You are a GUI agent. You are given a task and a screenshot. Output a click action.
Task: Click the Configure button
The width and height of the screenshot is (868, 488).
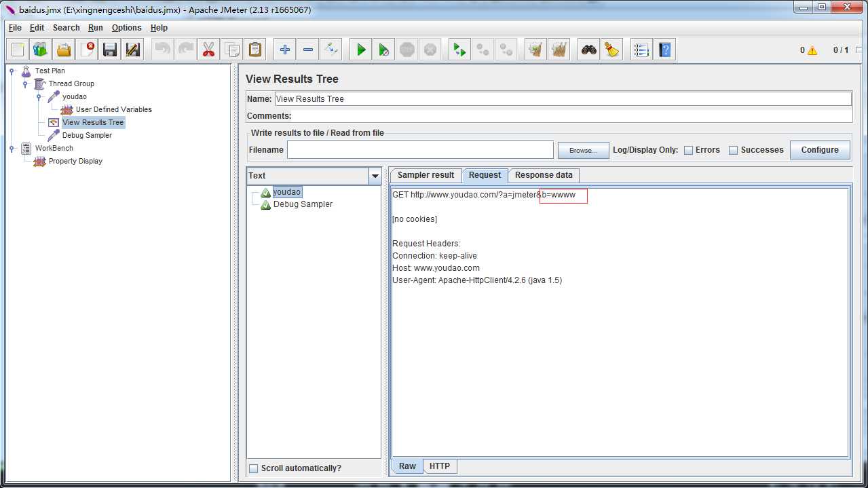(x=820, y=150)
